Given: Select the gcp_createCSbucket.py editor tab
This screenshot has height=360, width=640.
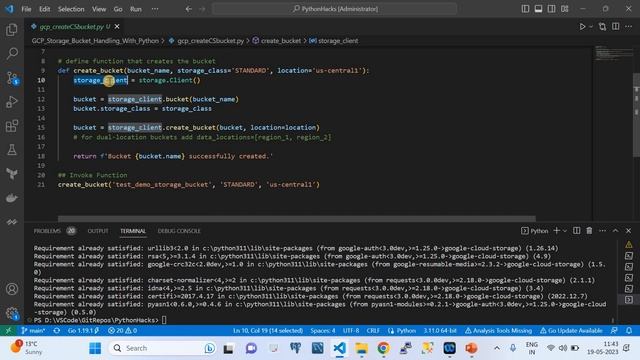Looking at the screenshot, I should coord(72,27).
